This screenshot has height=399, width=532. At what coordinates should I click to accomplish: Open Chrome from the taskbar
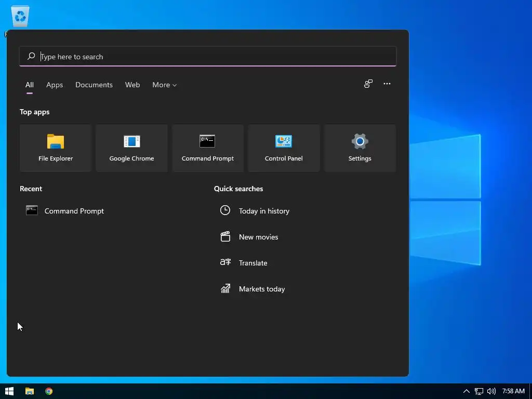pyautogui.click(x=49, y=391)
